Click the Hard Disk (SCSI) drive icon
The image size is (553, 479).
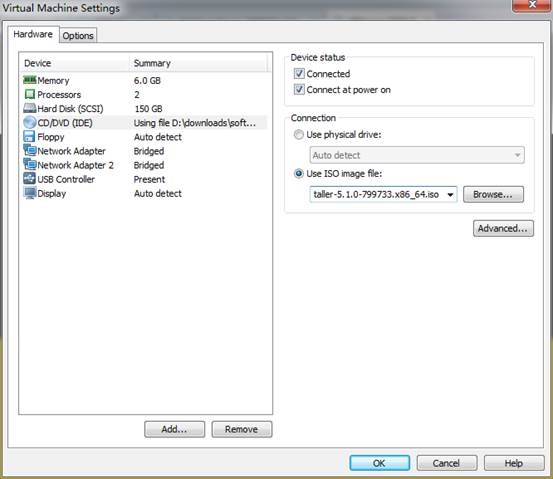30,108
